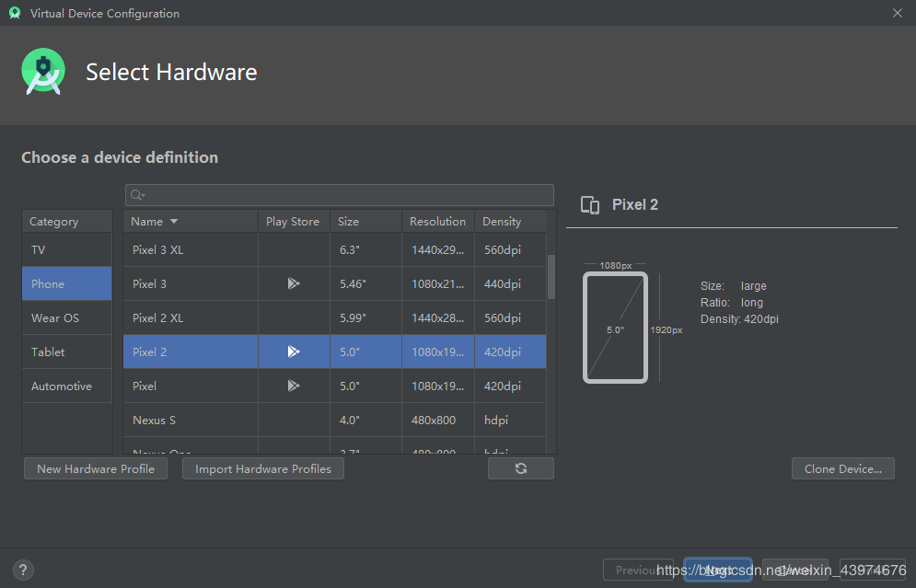Open the Clone Device dialog
This screenshot has height=588, width=916.
(842, 468)
